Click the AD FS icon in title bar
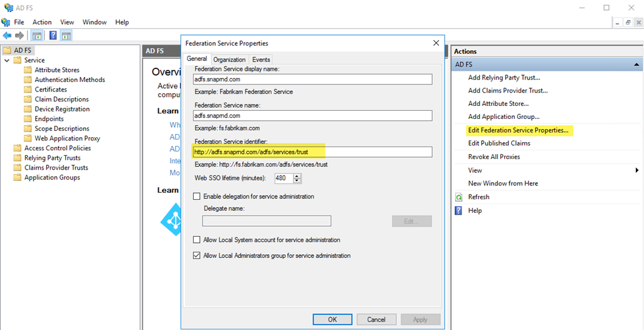The image size is (644, 330). [8, 8]
